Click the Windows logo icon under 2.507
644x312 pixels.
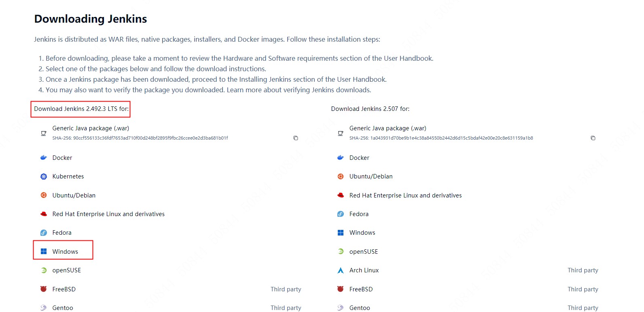click(341, 233)
